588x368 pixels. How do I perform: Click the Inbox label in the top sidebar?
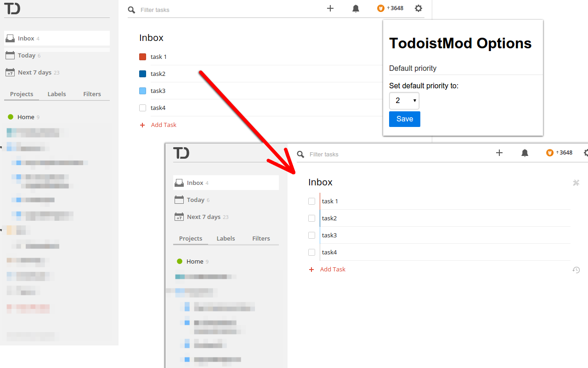26,39
